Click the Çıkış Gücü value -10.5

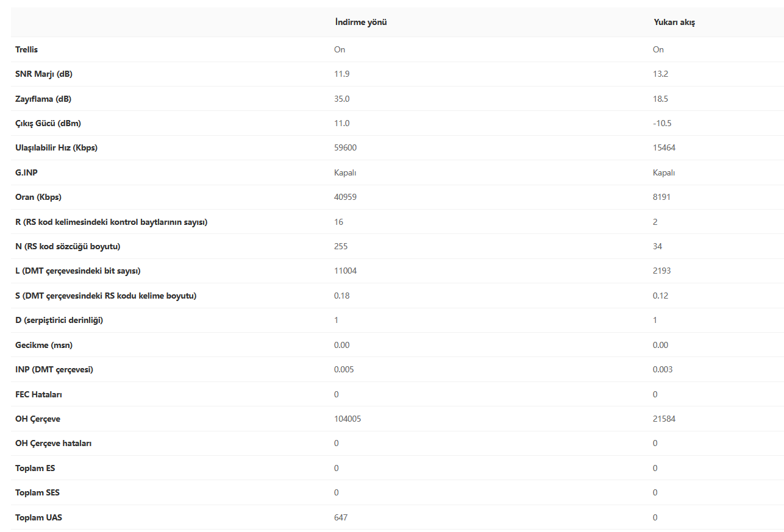coord(662,123)
